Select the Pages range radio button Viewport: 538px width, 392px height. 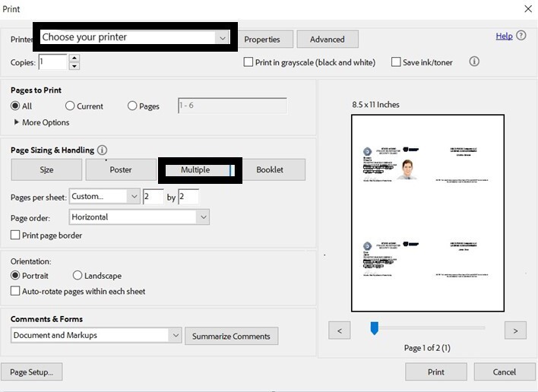[x=132, y=106]
